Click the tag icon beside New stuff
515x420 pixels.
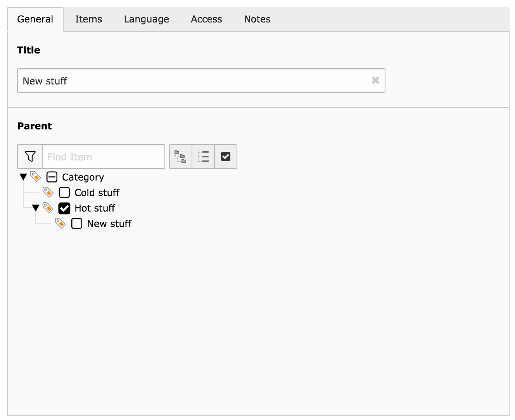coord(60,223)
